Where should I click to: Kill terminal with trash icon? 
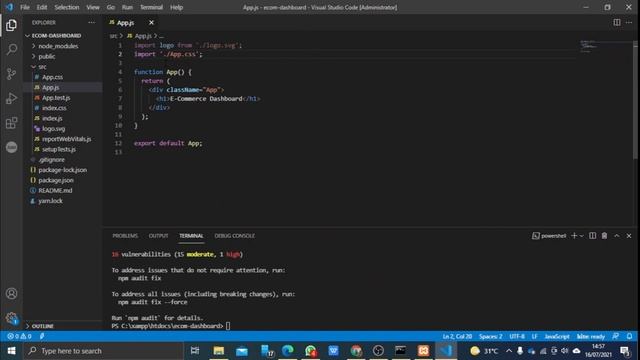[604, 236]
